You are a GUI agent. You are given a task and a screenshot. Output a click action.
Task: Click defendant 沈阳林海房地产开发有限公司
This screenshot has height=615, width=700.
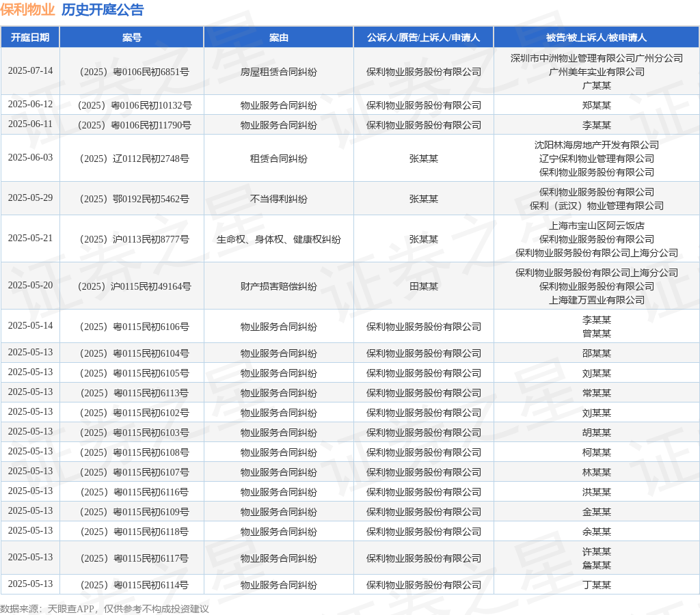point(596,145)
